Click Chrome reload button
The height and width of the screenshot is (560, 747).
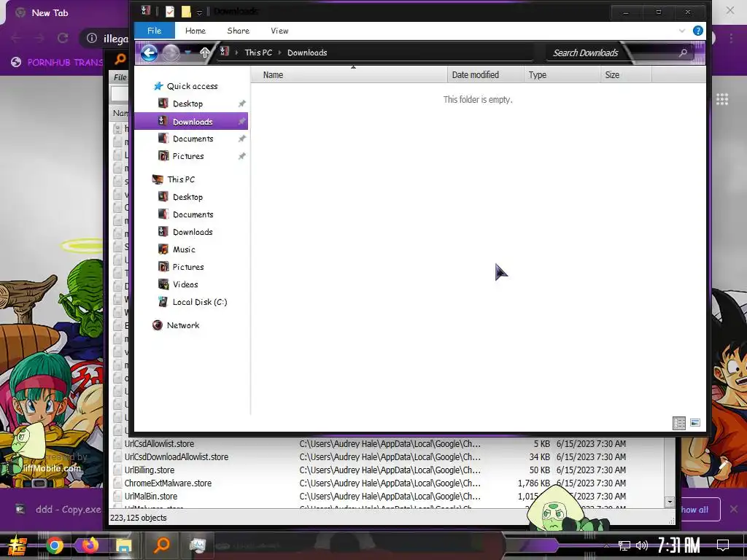63,38
